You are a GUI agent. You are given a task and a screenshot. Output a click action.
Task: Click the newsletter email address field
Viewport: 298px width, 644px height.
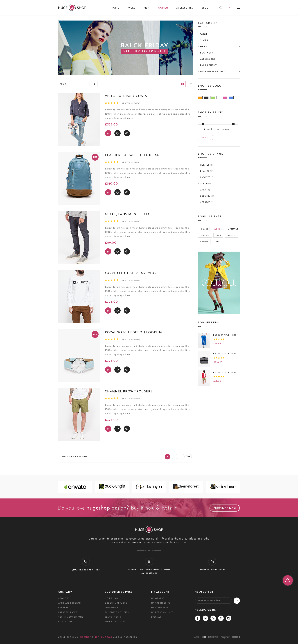point(213,600)
